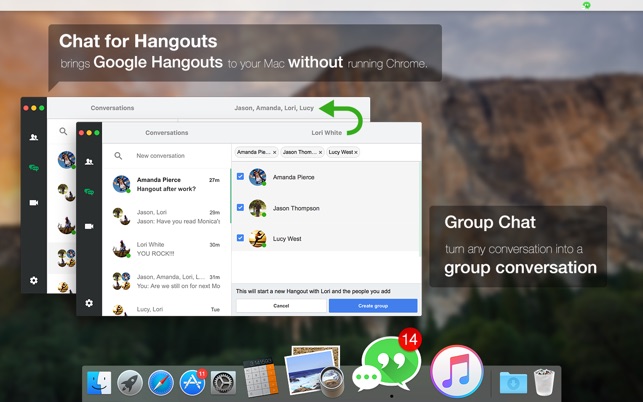Open settings gear in back window sidebar
Screen dimensions: 643x402
(x=34, y=280)
